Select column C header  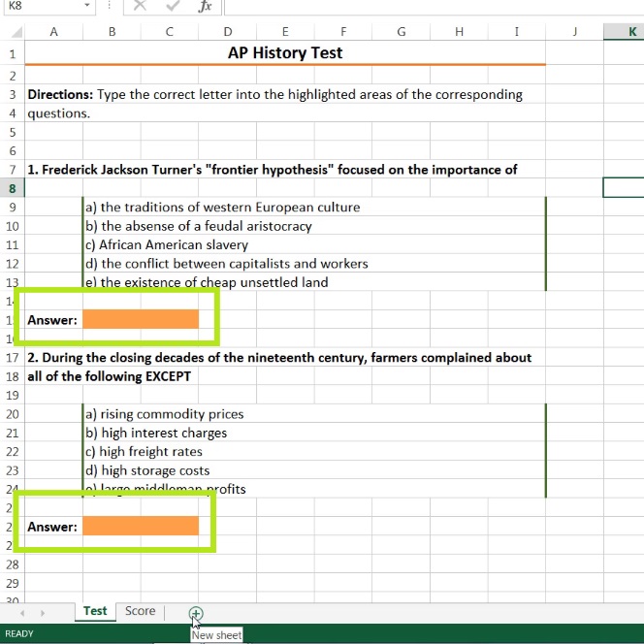tap(169, 32)
